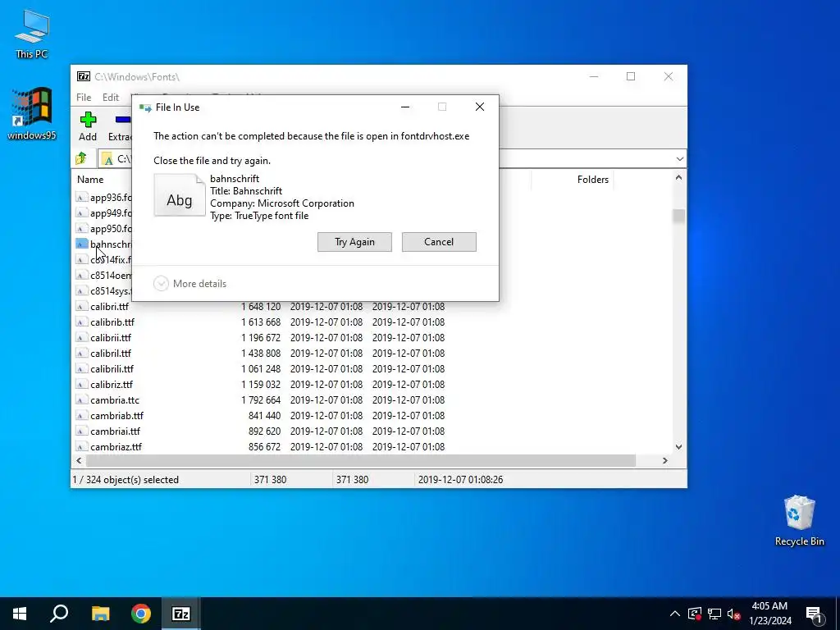This screenshot has width=840, height=630.
Task: Click the up-folder arrow icon
Action: coord(81,158)
